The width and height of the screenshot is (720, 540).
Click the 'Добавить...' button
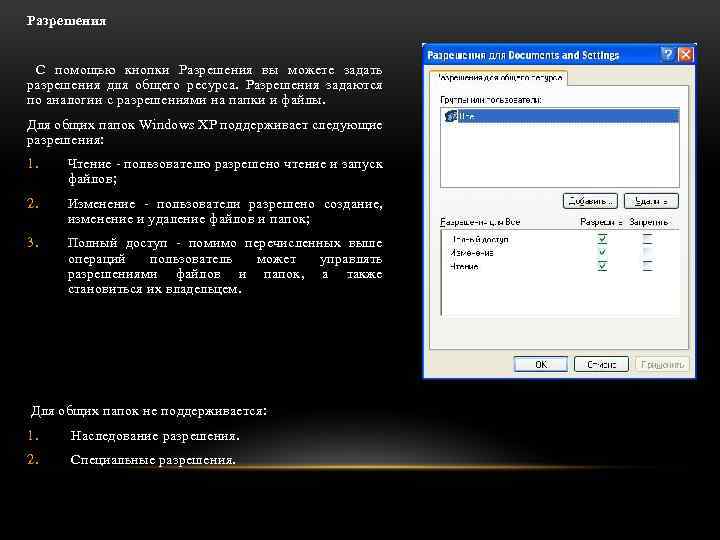pyautogui.click(x=590, y=201)
